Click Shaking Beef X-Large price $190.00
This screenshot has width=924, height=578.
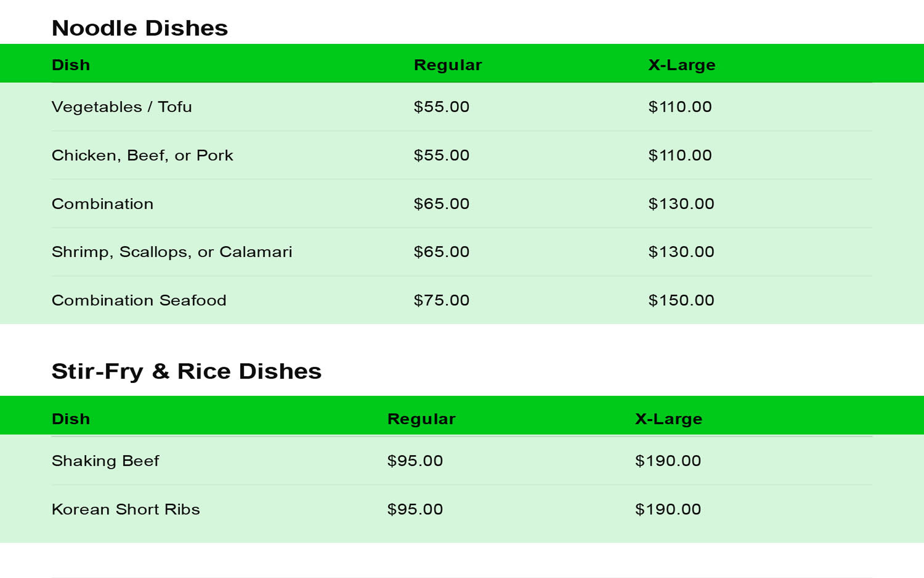668,461
